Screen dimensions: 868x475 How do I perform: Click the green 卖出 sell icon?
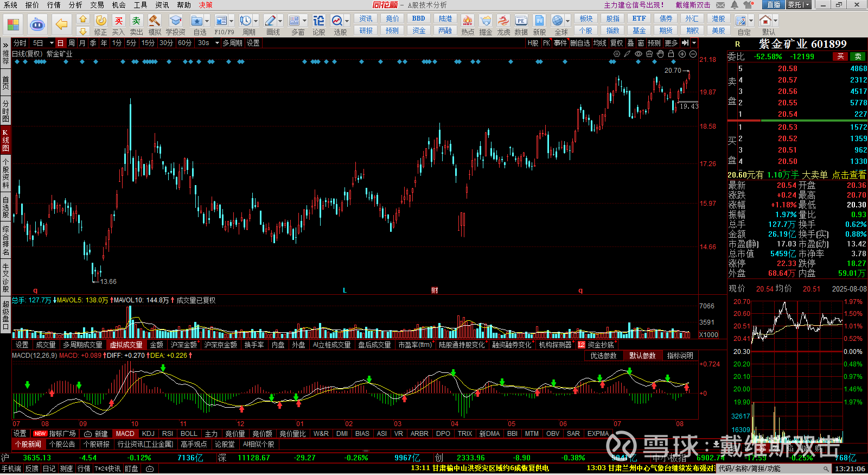coord(136,21)
